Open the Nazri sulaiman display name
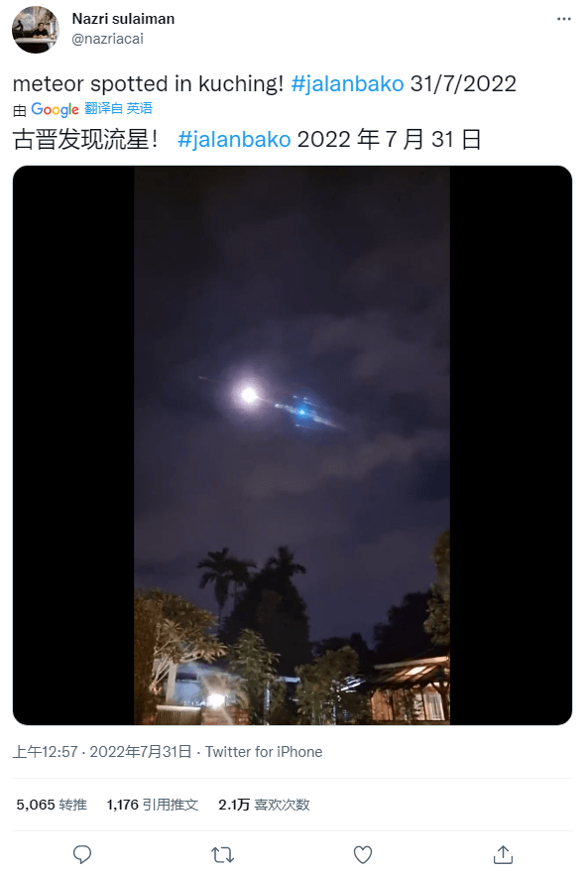 123,19
